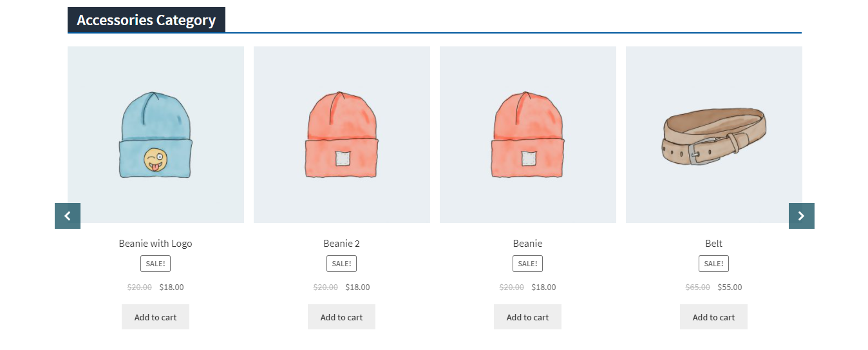Open the Beanie title link
The width and height of the screenshot is (868, 350).
(528, 244)
